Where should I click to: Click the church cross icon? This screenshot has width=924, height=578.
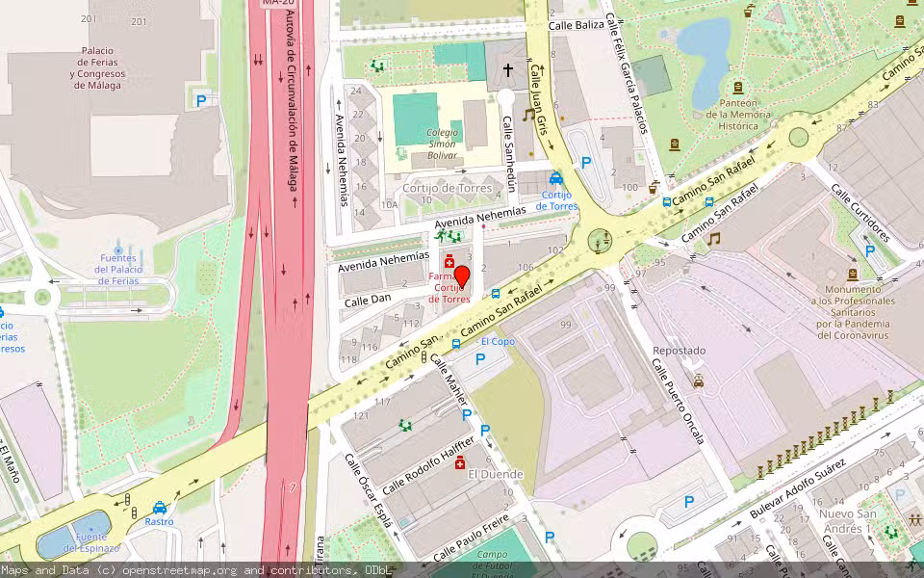pos(507,70)
